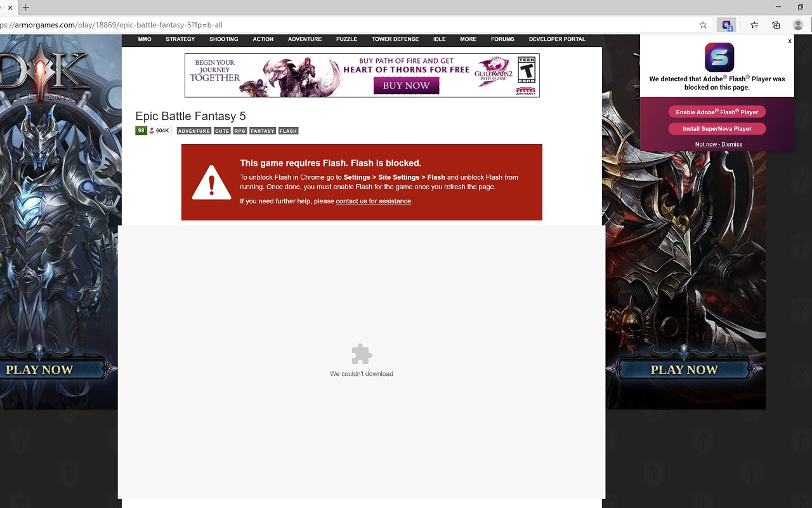This screenshot has height=508, width=812.
Task: Open the user profile avatar icon
Action: point(798,25)
